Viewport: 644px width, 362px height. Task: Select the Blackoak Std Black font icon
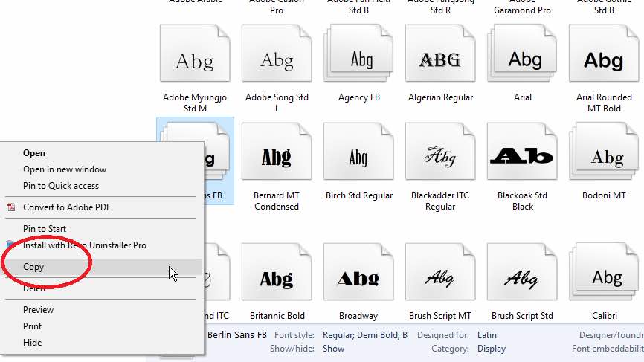pos(522,152)
